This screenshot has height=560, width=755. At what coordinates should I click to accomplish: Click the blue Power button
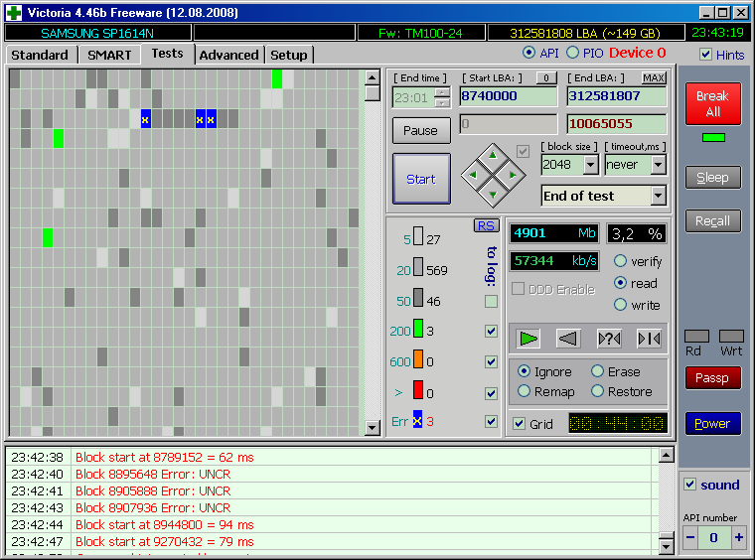coord(712,423)
